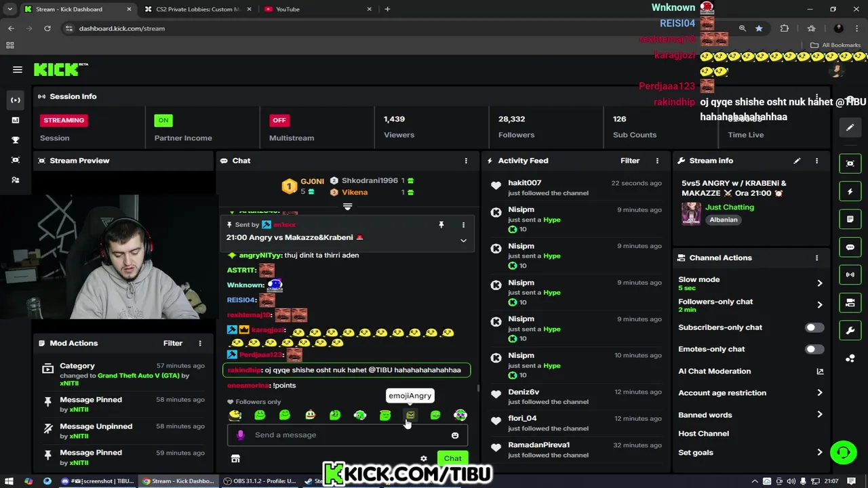Filter the Activity Feed

tap(630, 161)
